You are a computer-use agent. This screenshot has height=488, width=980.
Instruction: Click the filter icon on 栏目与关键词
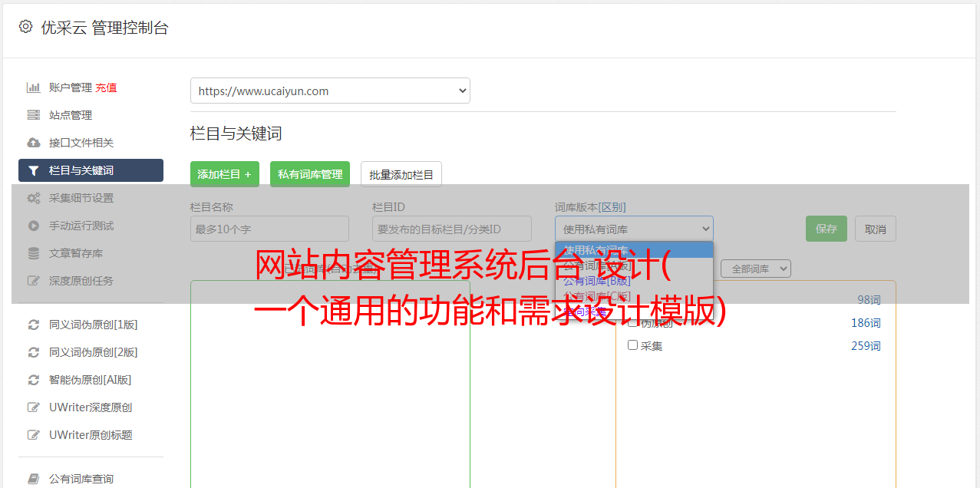[34, 170]
